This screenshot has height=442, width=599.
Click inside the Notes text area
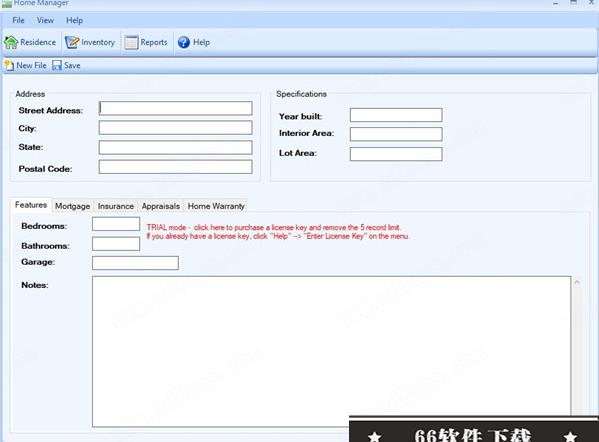coord(332,351)
